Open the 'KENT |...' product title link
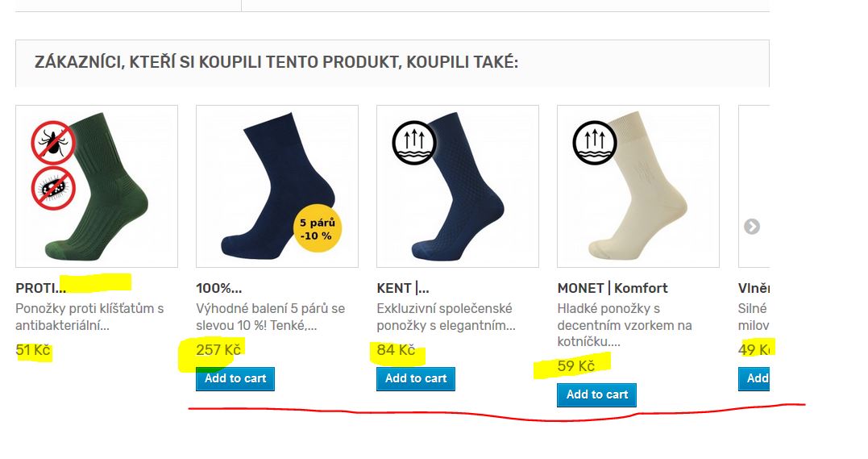This screenshot has height=459, width=868. (403, 288)
